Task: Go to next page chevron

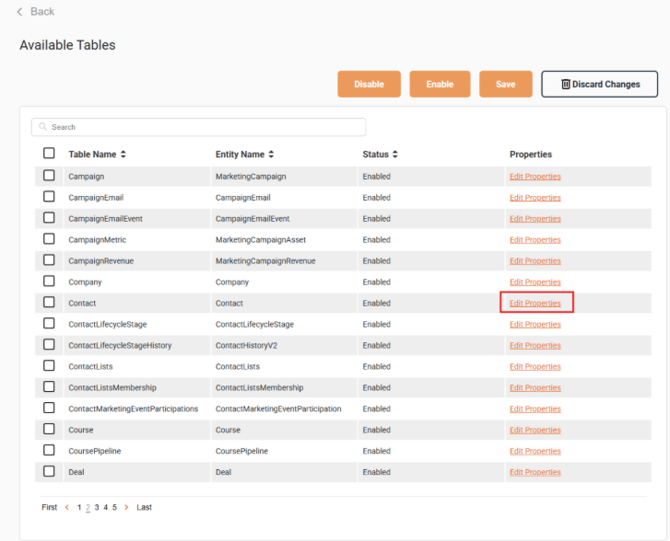Action: click(x=126, y=508)
